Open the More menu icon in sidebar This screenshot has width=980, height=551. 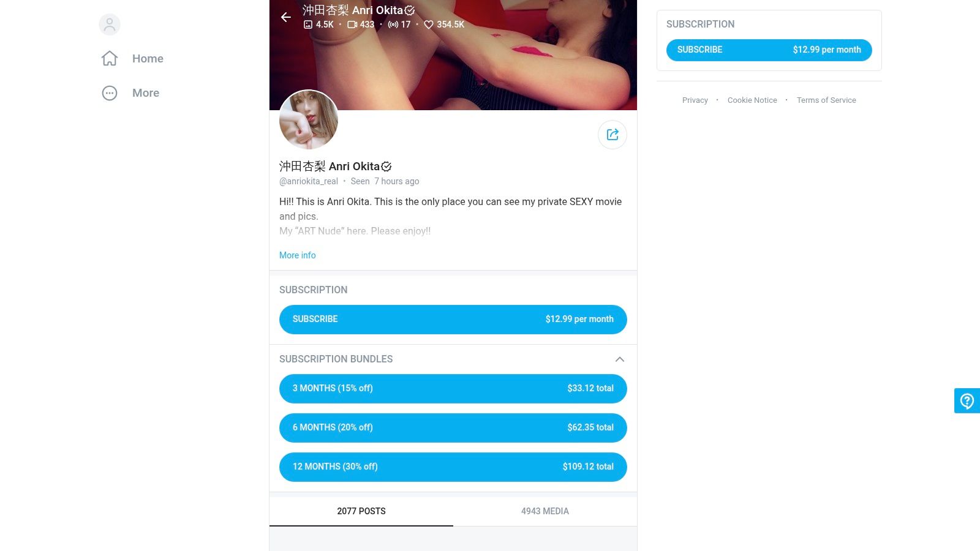point(110,93)
